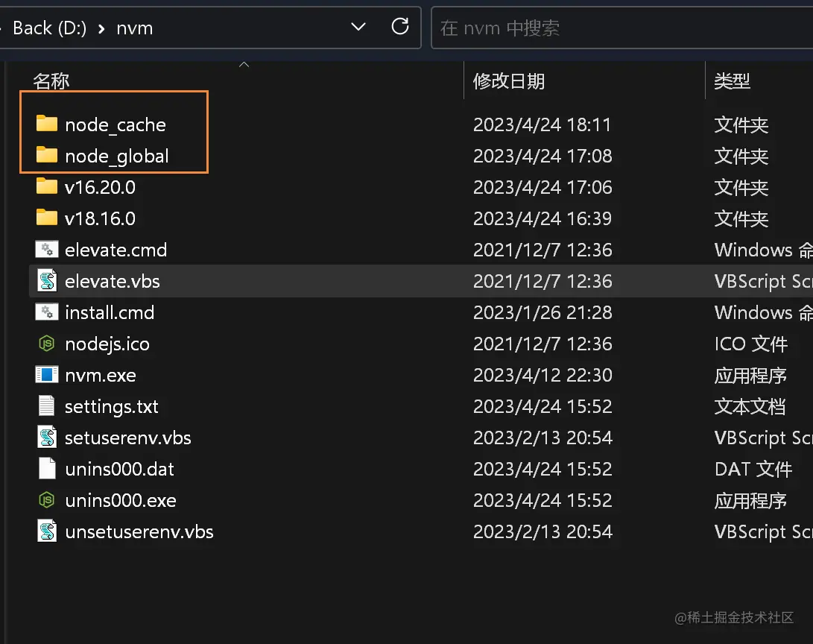The height and width of the screenshot is (644, 813).
Task: Click the date 2023/1/26 21:28
Action: click(x=542, y=312)
